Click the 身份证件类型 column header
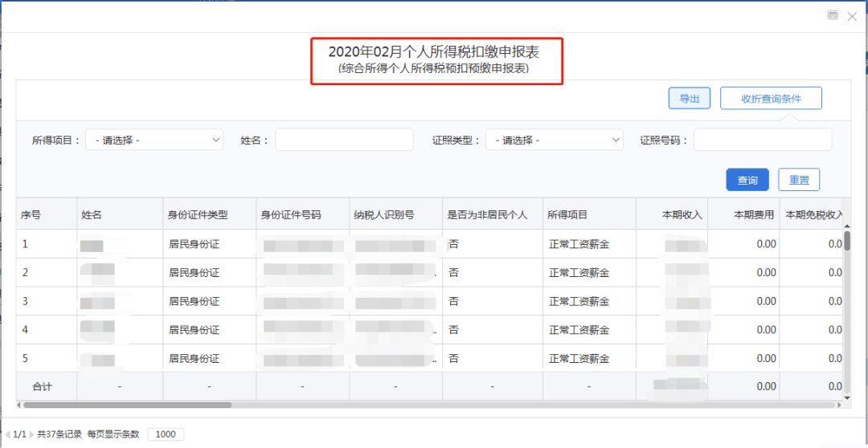Image resolution: width=868 pixels, height=448 pixels. coord(210,215)
